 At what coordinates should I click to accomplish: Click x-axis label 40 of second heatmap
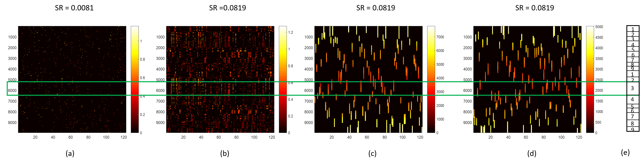[x=201, y=137]
